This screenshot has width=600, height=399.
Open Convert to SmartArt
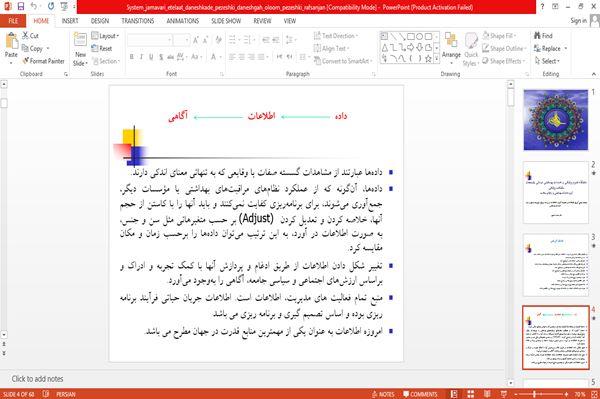[x=342, y=61]
